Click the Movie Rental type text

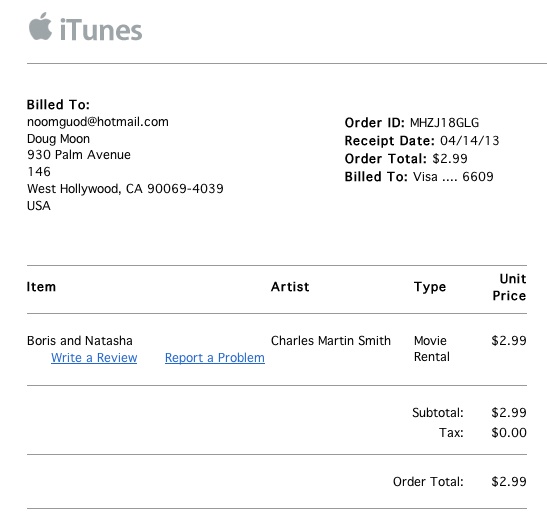coord(432,349)
